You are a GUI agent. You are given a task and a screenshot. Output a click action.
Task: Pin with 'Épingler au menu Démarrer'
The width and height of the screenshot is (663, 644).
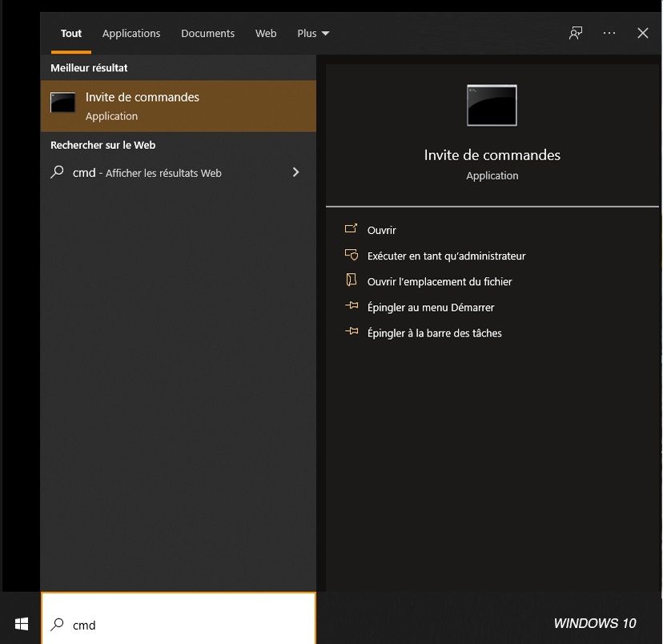tap(430, 307)
